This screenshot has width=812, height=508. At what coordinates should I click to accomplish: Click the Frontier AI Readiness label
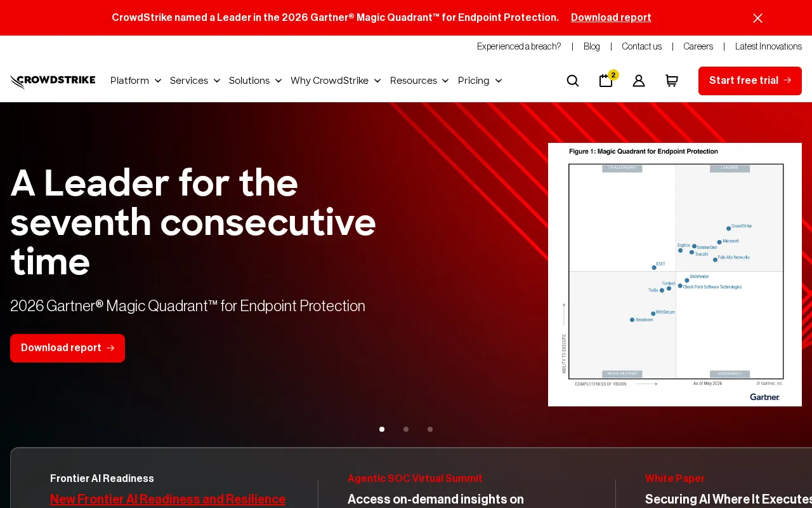(102, 478)
